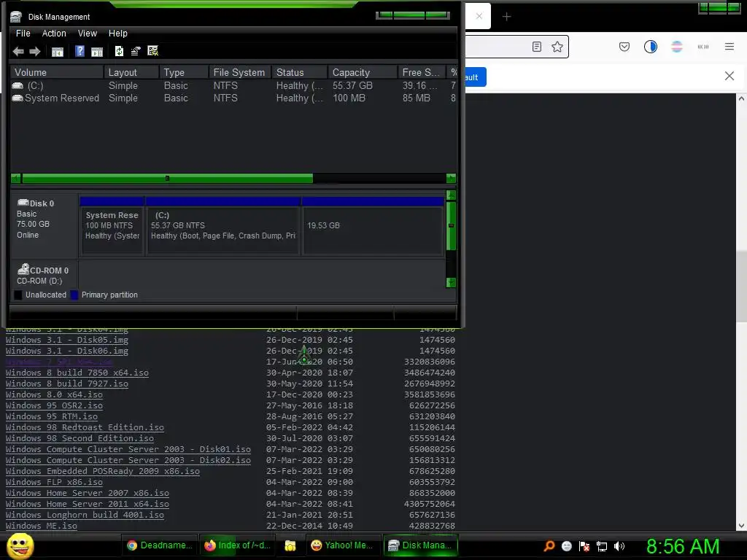Select the Disk 0 label panel
Image resolution: width=747 pixels, height=560 pixels.
click(x=44, y=225)
